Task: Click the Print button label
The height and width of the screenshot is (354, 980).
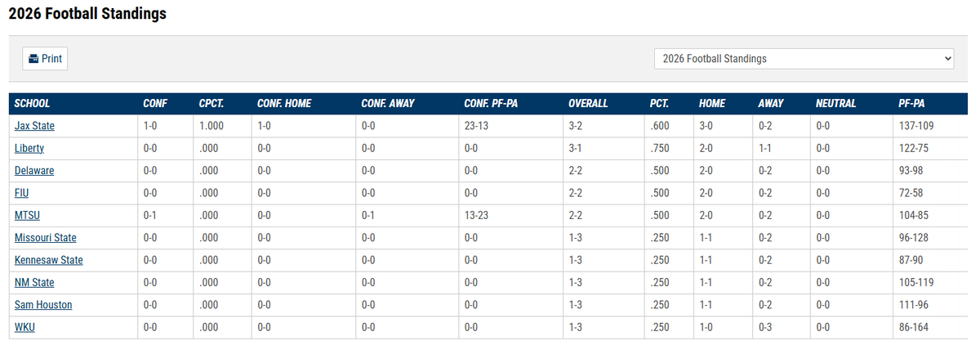Action: (x=51, y=59)
